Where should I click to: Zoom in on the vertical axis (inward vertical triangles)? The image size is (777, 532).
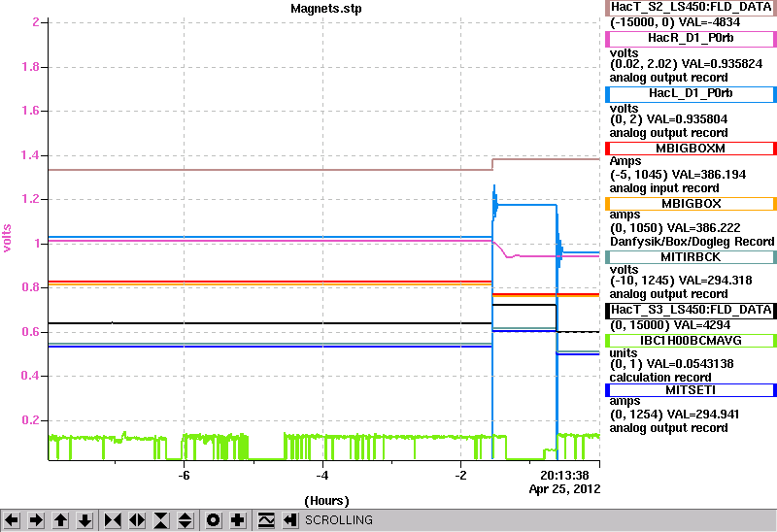[x=161, y=520]
